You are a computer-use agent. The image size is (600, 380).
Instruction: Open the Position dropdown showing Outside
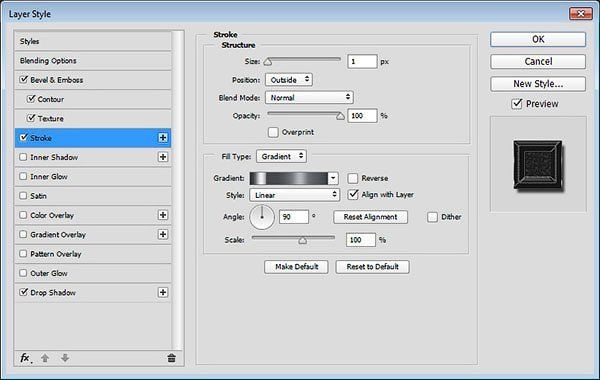289,80
